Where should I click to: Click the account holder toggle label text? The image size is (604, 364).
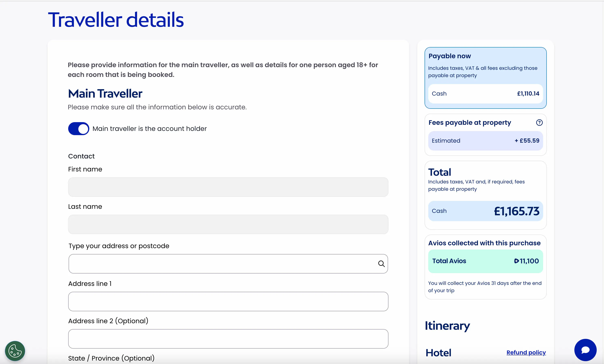(150, 129)
